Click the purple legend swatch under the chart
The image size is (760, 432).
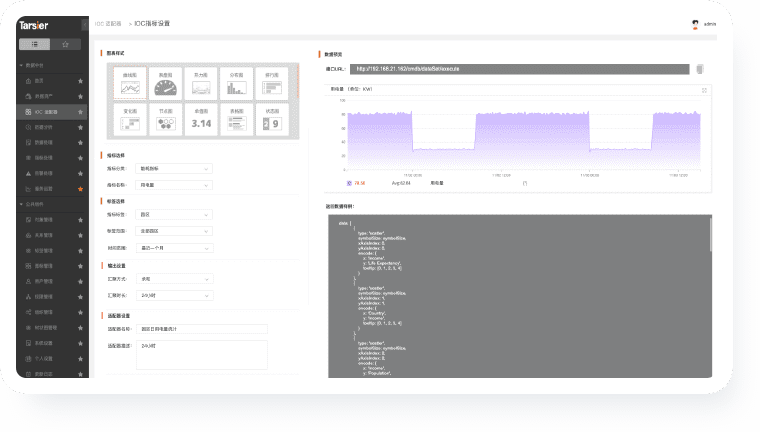pyautogui.click(x=349, y=183)
